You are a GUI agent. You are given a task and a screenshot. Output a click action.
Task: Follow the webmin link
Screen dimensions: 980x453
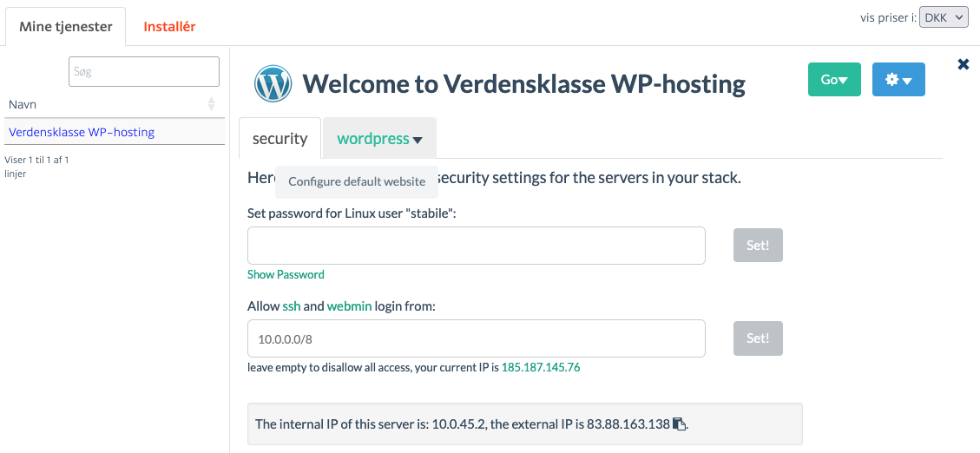click(x=349, y=306)
